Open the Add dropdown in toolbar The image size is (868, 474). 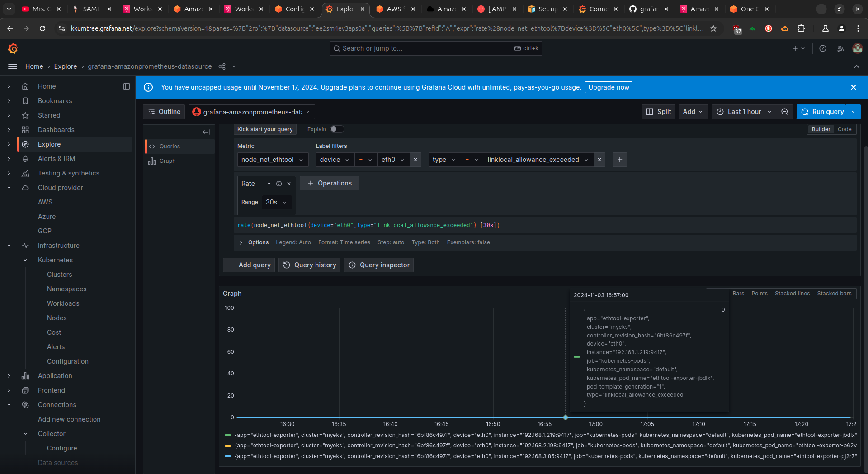tap(693, 112)
